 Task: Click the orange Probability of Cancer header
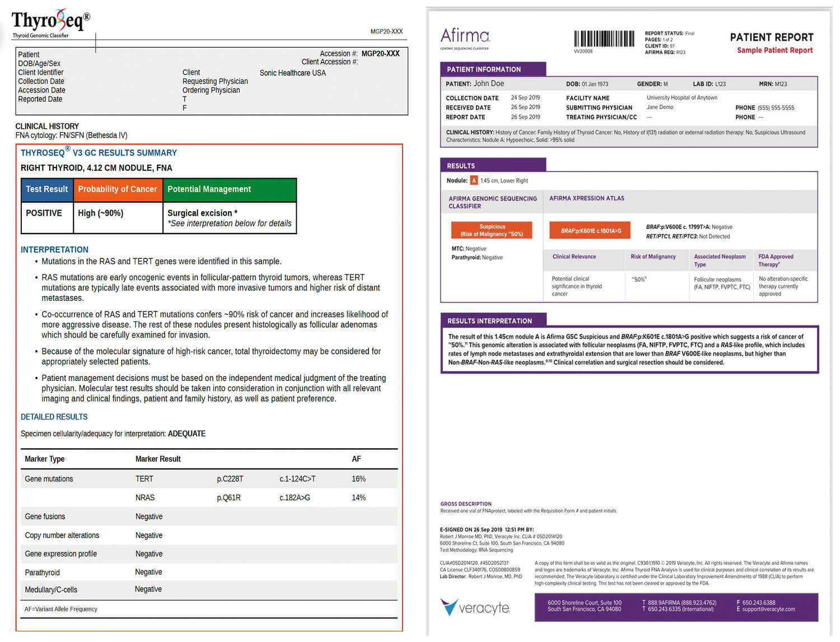pos(118,189)
